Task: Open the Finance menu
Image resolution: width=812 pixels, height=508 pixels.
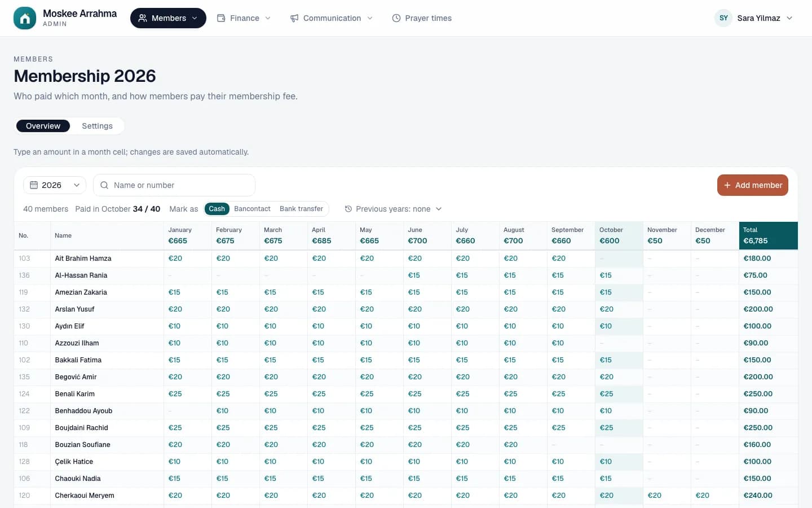Action: [x=244, y=18]
